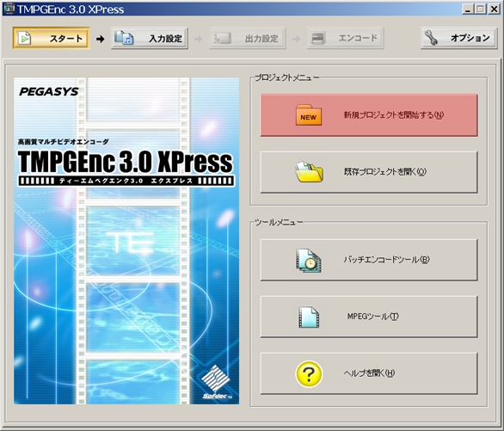Click the エンコード step icon
Image resolution: width=504 pixels, height=431 pixels.
(318, 38)
